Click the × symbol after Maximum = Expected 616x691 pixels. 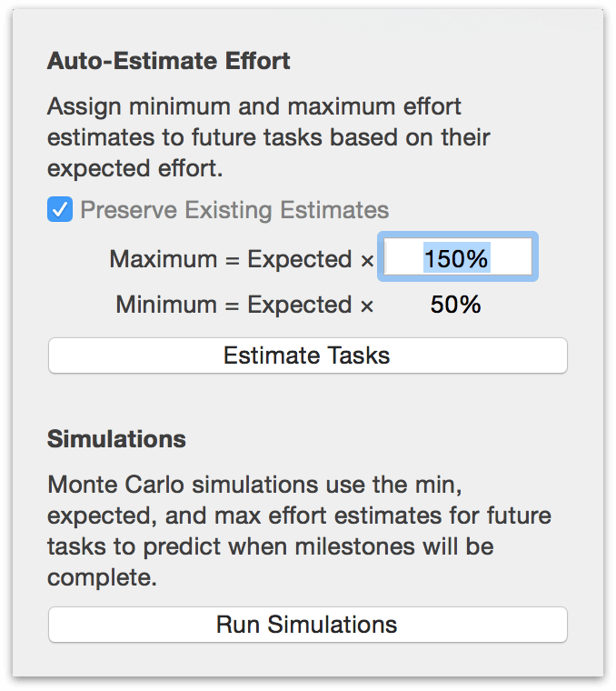coord(367,261)
